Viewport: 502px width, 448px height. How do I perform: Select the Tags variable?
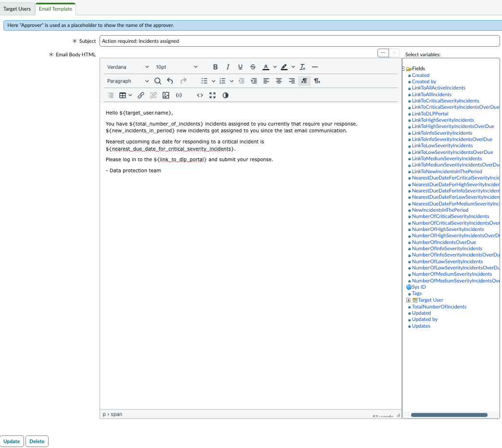tap(416, 293)
